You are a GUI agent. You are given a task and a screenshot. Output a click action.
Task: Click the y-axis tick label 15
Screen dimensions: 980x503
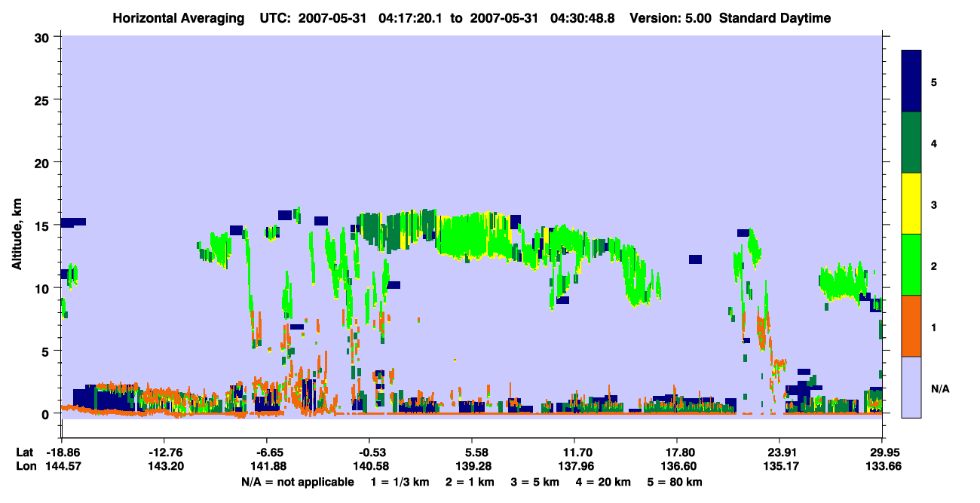pyautogui.click(x=44, y=225)
